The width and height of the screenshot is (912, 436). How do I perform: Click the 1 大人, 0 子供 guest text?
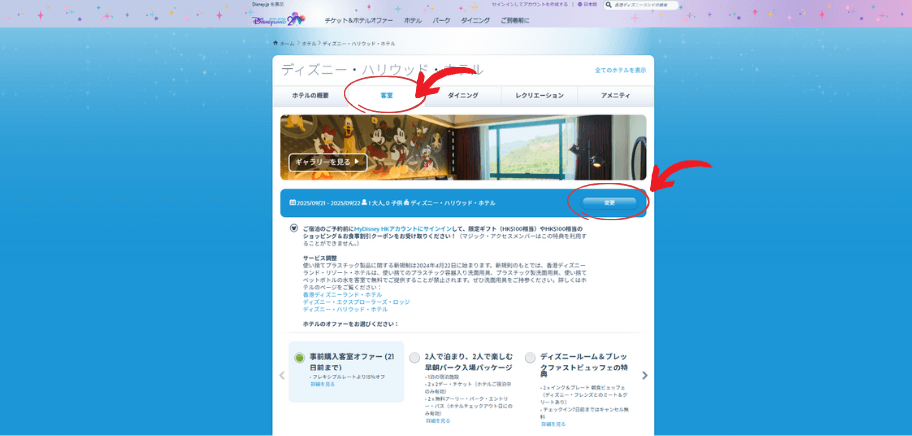[x=385, y=203]
